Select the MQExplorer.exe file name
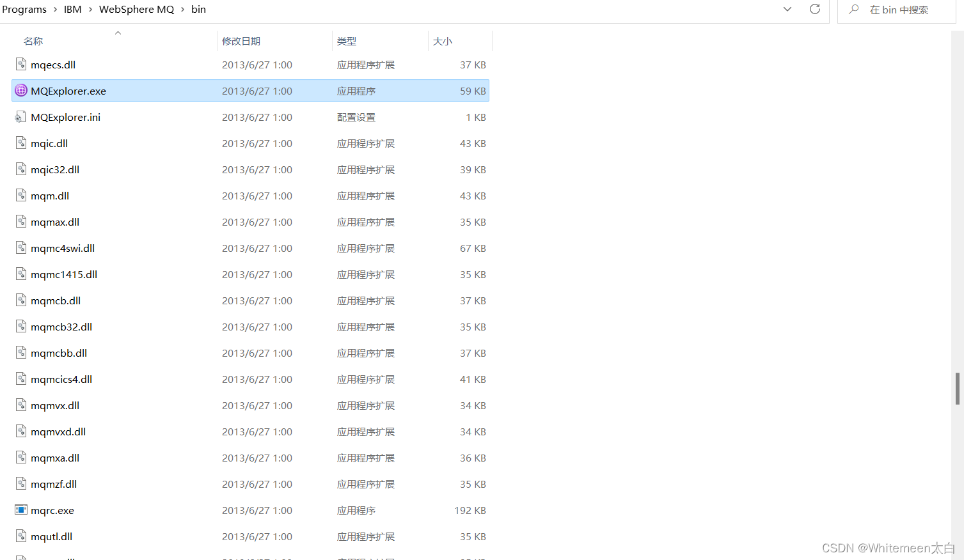964x560 pixels. 68,91
